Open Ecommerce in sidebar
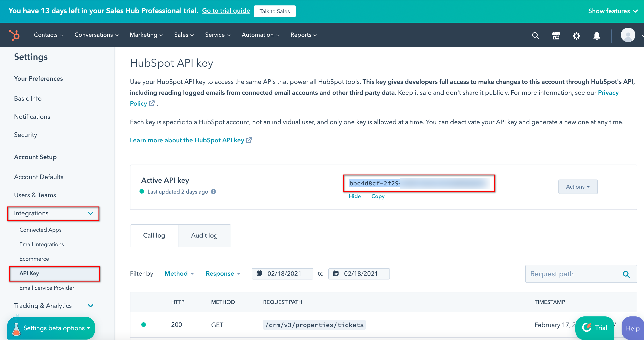The width and height of the screenshot is (644, 340). pyautogui.click(x=34, y=259)
